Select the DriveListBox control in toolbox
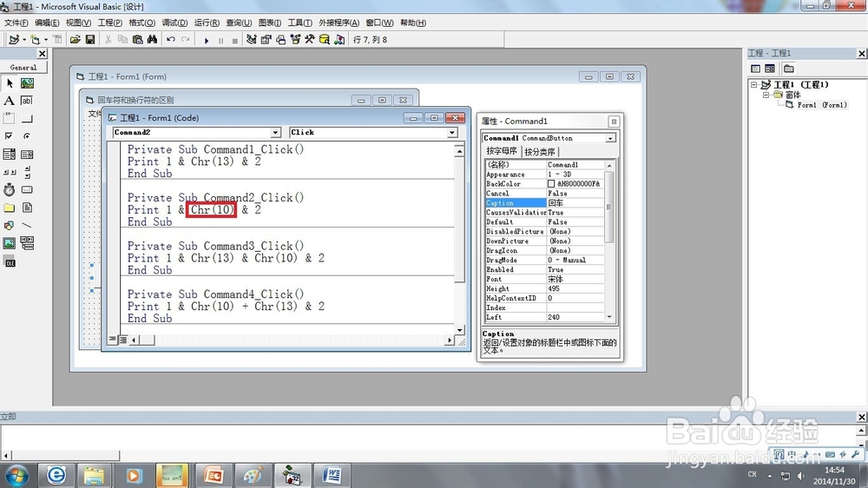 pos(27,189)
